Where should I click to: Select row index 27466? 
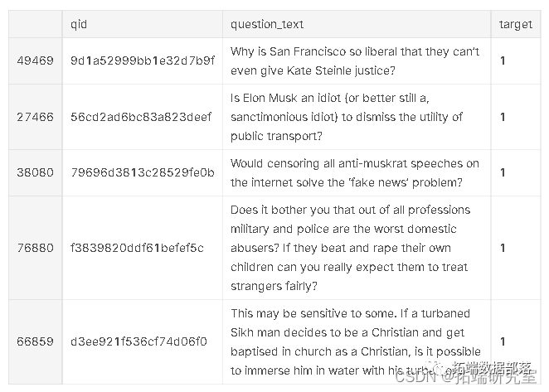point(36,117)
